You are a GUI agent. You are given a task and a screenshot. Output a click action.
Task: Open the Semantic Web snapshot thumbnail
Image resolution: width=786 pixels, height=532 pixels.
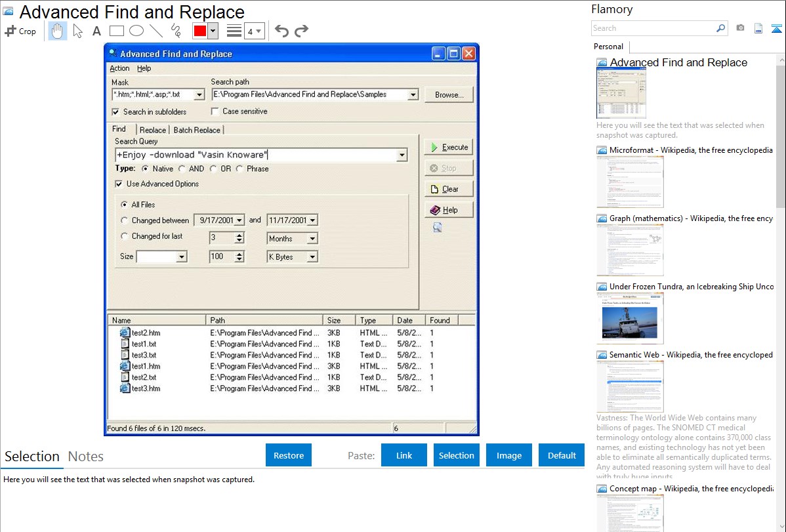coord(630,387)
